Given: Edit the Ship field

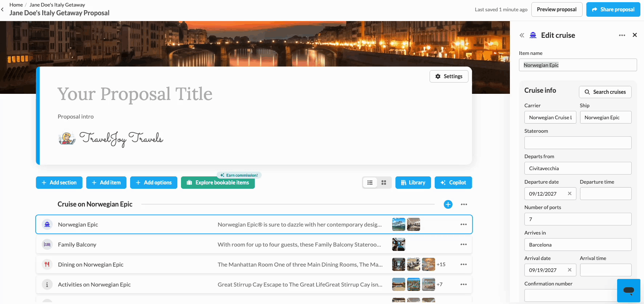Looking at the screenshot, I should point(605,117).
